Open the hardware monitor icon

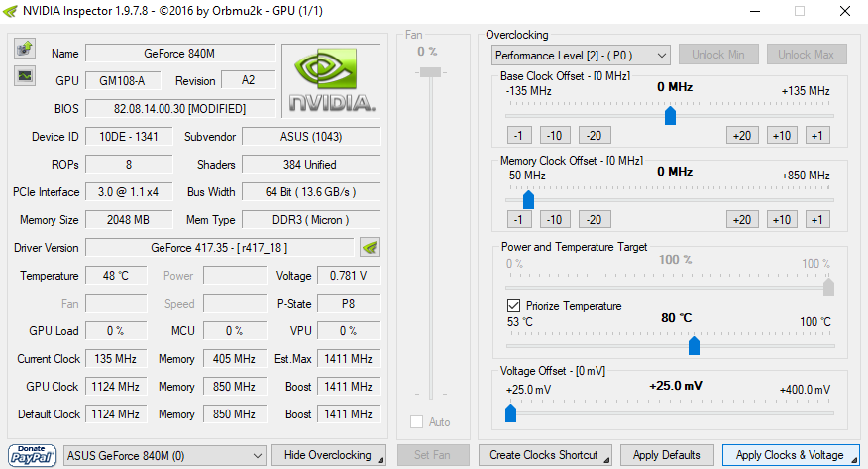25,74
